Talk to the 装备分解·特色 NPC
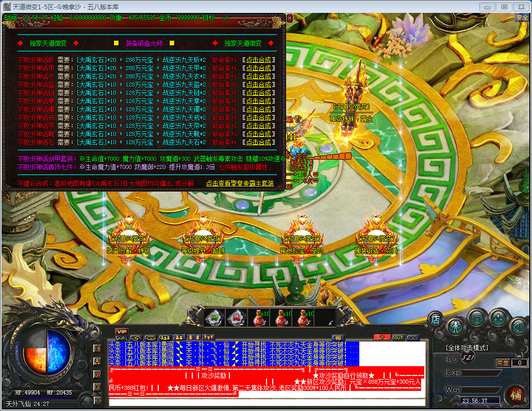 pyautogui.click(x=128, y=241)
